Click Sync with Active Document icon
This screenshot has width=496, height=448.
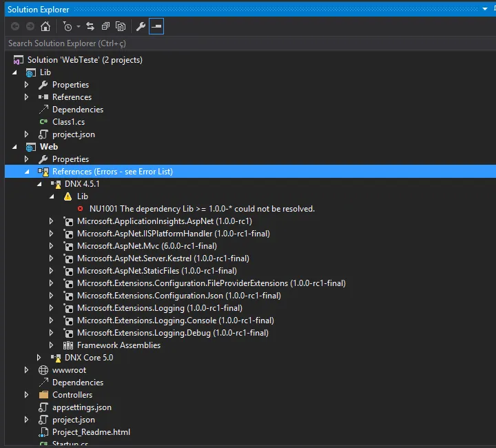[x=90, y=26]
